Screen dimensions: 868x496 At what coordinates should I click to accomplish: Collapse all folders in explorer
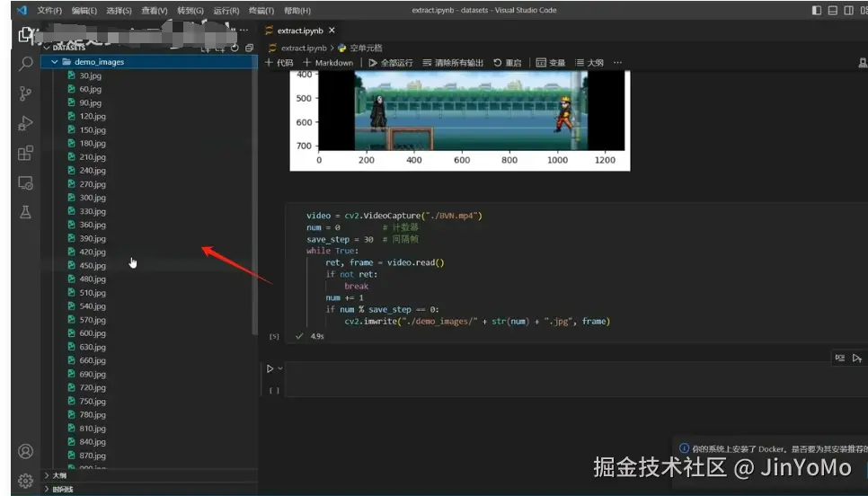point(249,49)
